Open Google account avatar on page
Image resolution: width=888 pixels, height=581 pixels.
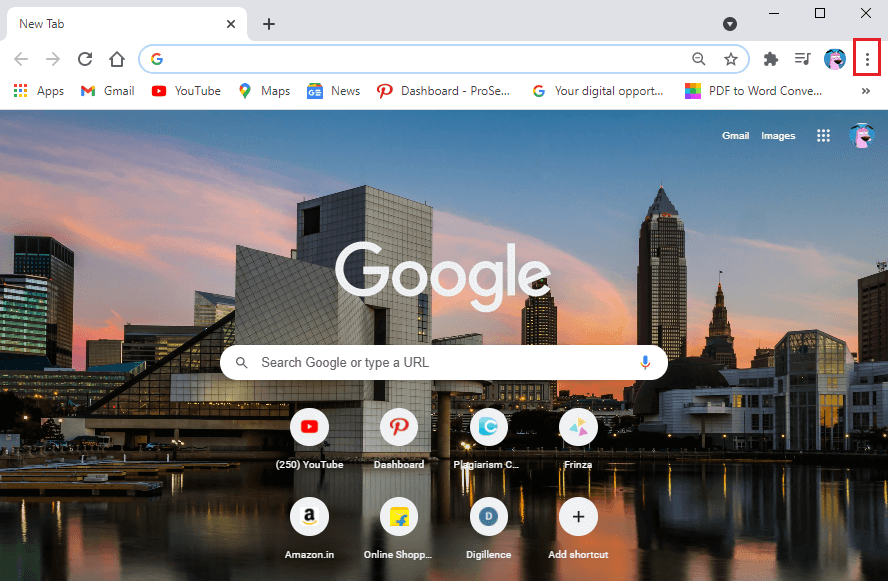click(861, 135)
